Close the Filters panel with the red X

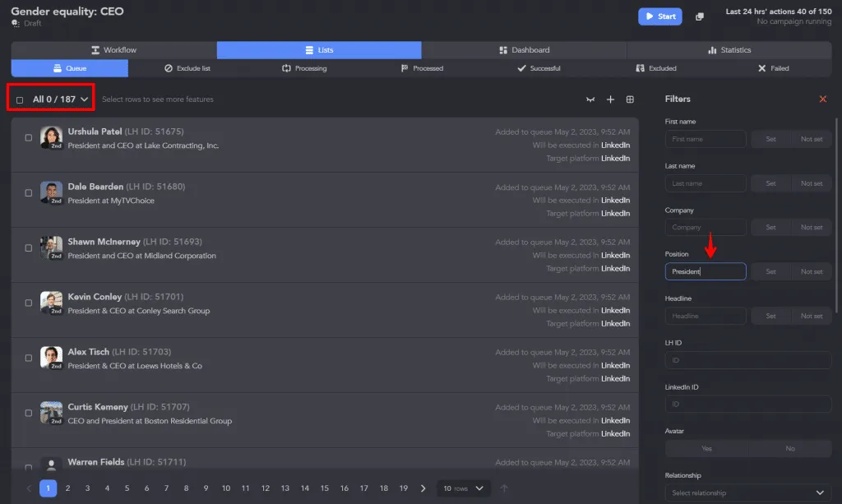[x=822, y=99]
